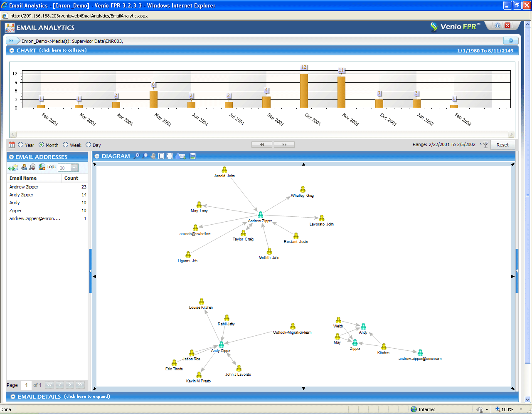The width and height of the screenshot is (532, 414).
Task: Open the calendar date picker icon
Action: pyautogui.click(x=12, y=145)
